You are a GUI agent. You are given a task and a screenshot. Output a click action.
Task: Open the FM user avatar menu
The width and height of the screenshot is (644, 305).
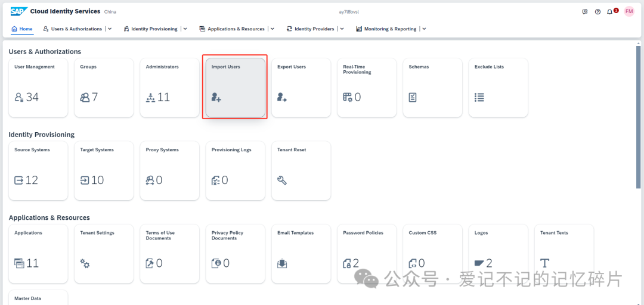coord(629,11)
